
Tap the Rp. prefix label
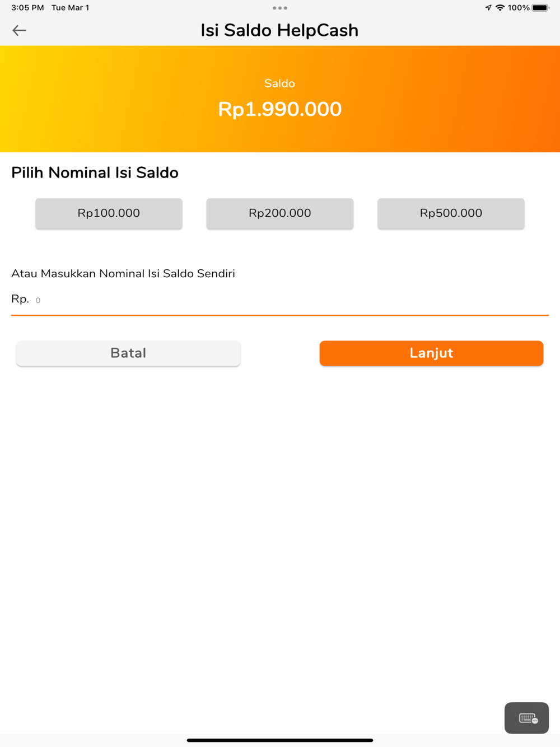click(20, 299)
